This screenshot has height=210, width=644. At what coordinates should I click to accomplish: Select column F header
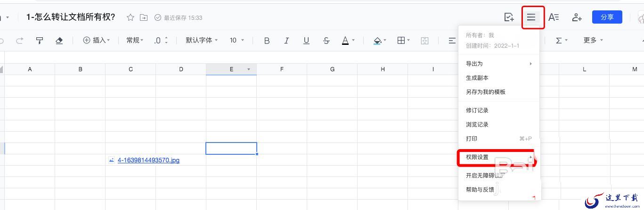(282, 69)
